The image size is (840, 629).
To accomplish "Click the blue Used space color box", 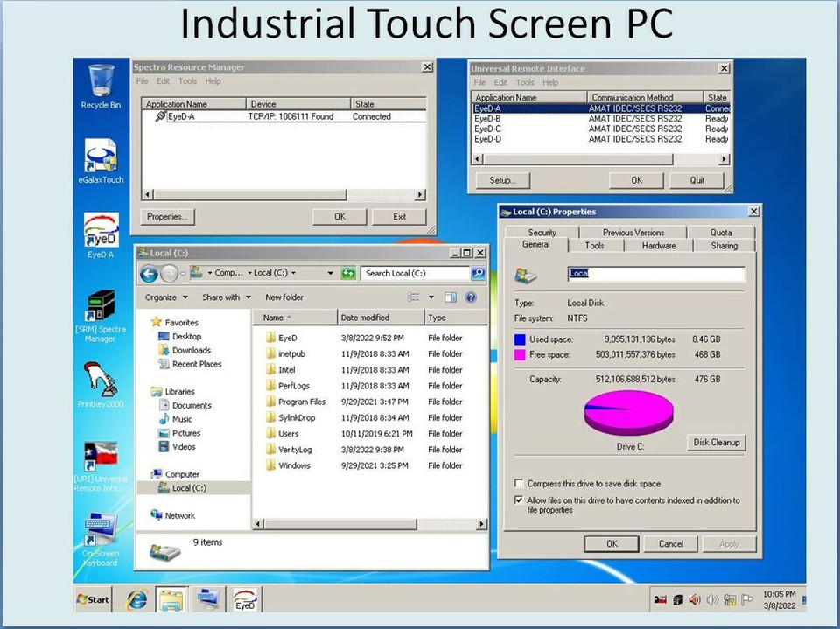I will click(x=520, y=339).
